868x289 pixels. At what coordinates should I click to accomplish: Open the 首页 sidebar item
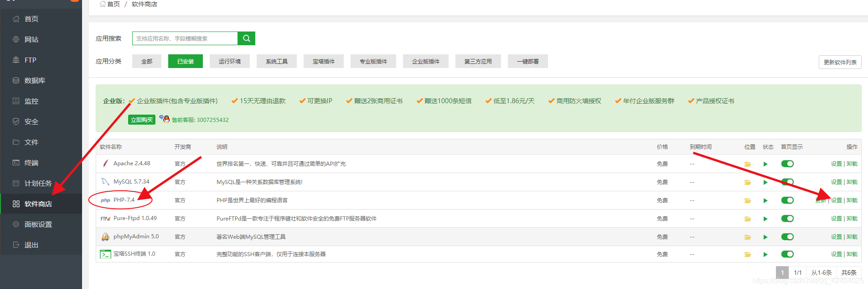click(x=41, y=19)
